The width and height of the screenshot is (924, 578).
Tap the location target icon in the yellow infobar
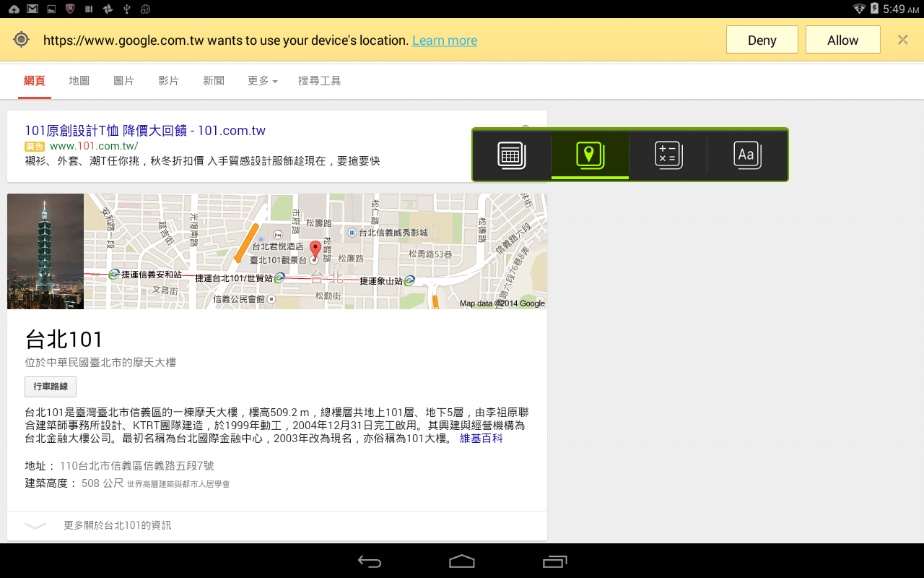tap(22, 40)
